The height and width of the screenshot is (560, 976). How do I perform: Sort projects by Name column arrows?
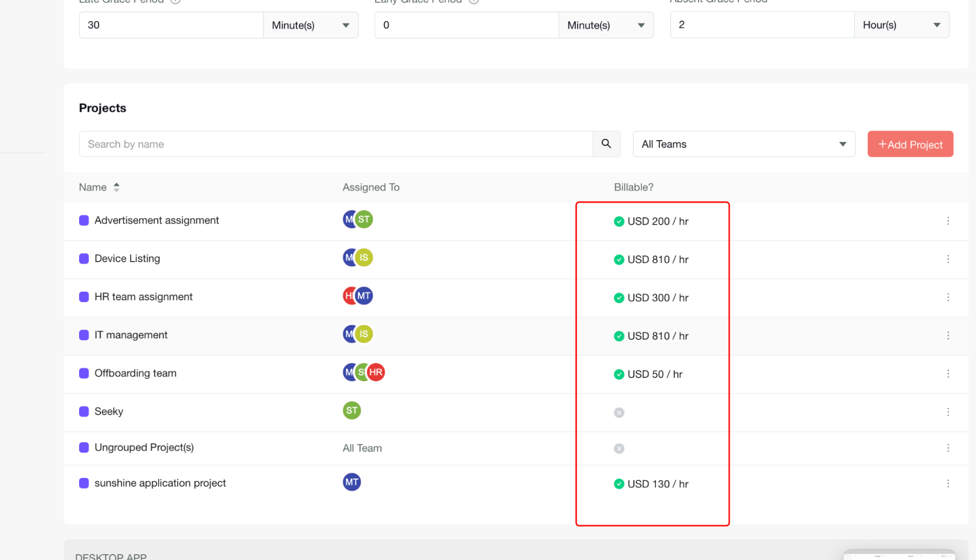pyautogui.click(x=116, y=187)
